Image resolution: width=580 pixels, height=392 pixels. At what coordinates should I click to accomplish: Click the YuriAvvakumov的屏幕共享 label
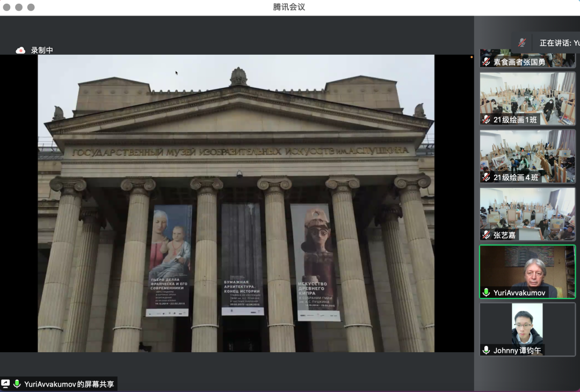coord(69,384)
